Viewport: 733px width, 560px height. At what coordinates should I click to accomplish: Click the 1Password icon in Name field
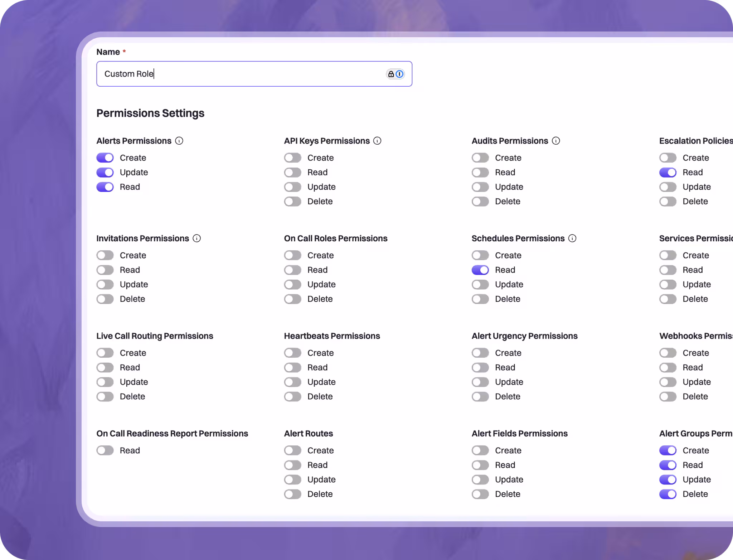400,74
